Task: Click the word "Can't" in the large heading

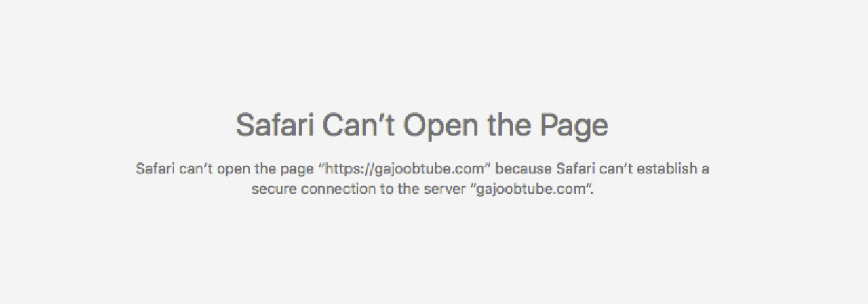Action: [359, 126]
